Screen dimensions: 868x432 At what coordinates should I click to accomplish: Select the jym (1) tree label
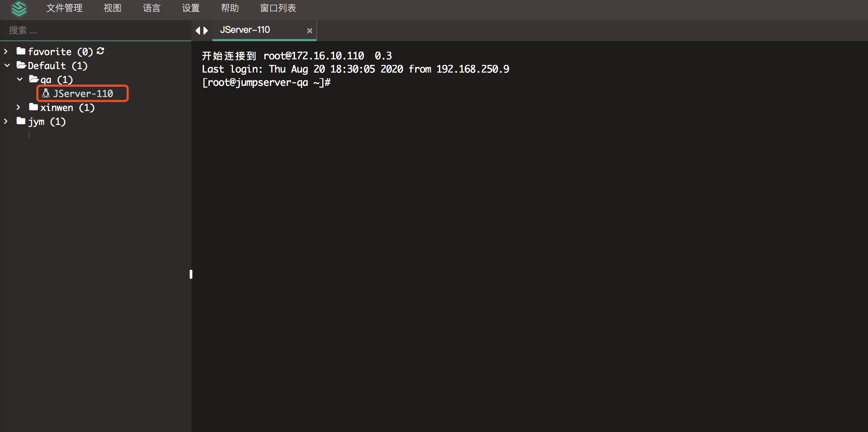point(47,122)
